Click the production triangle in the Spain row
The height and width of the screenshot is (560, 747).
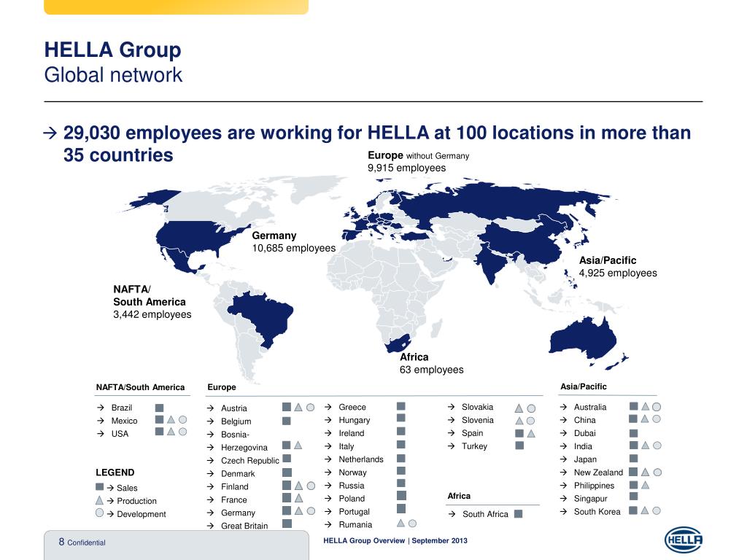pos(531,433)
